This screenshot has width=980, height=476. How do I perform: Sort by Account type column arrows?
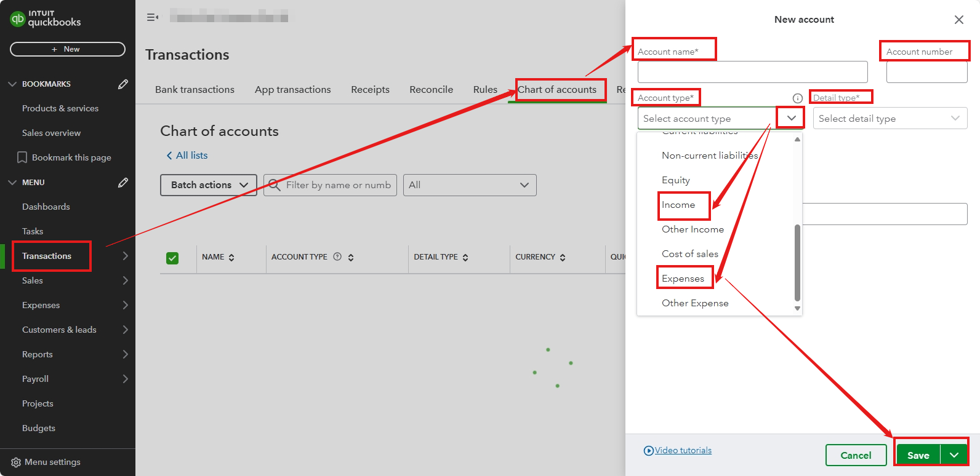tap(351, 258)
